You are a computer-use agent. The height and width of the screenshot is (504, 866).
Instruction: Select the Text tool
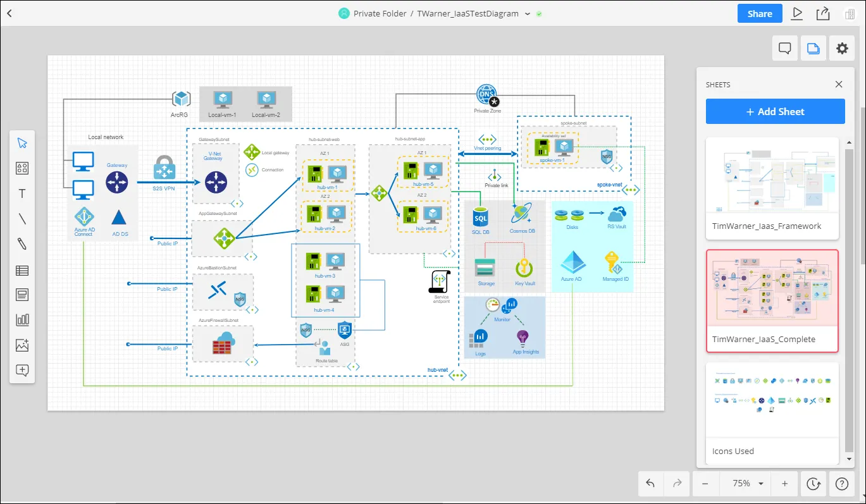tap(22, 194)
